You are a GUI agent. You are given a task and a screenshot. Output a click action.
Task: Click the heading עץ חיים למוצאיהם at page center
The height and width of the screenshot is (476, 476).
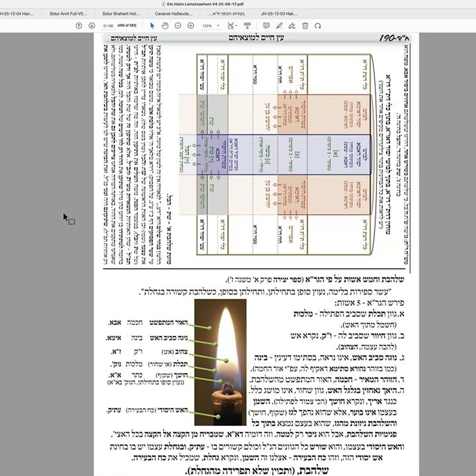[x=256, y=38]
